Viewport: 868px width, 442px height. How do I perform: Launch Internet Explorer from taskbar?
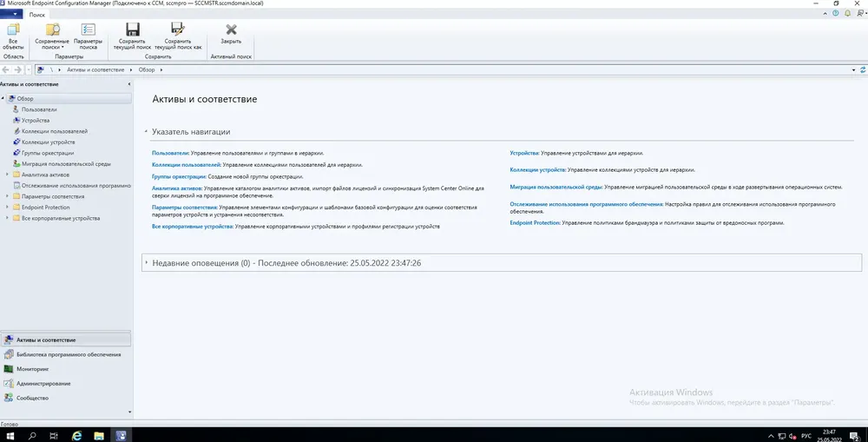click(77, 436)
